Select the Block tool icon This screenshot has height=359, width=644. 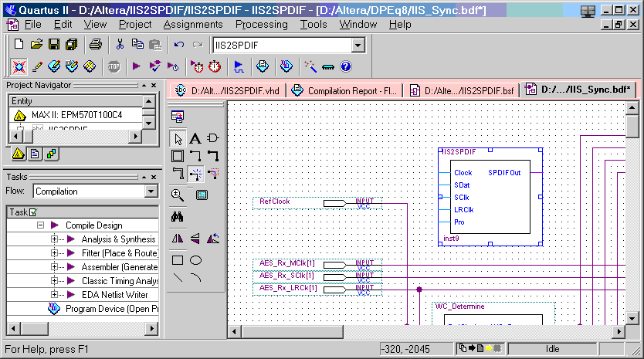[178, 156]
